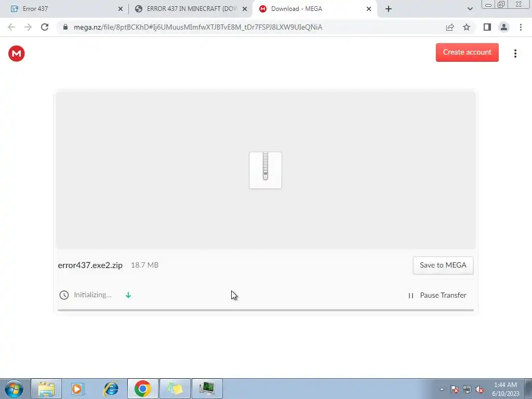Toggle the Chrome side panel
Image resolution: width=532 pixels, height=399 pixels.
coord(487,27)
